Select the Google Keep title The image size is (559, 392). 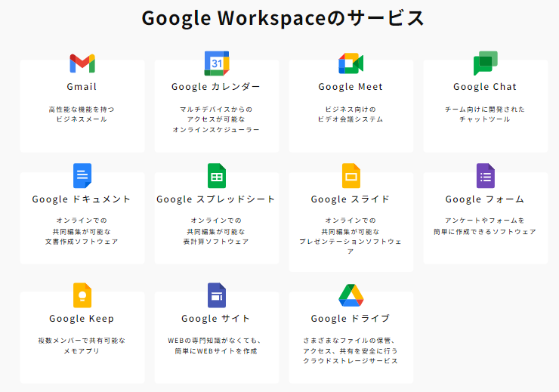(x=82, y=318)
